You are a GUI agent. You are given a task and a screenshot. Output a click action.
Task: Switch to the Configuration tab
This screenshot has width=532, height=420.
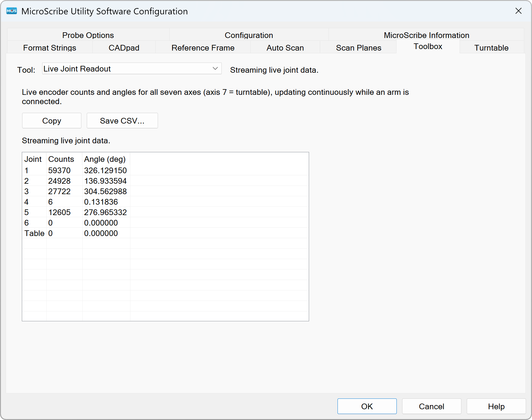click(x=249, y=35)
